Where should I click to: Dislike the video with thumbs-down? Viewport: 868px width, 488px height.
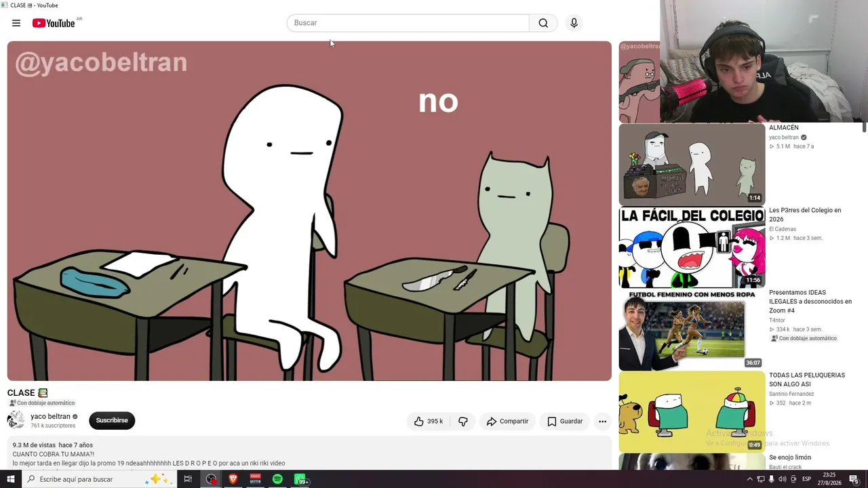462,422
